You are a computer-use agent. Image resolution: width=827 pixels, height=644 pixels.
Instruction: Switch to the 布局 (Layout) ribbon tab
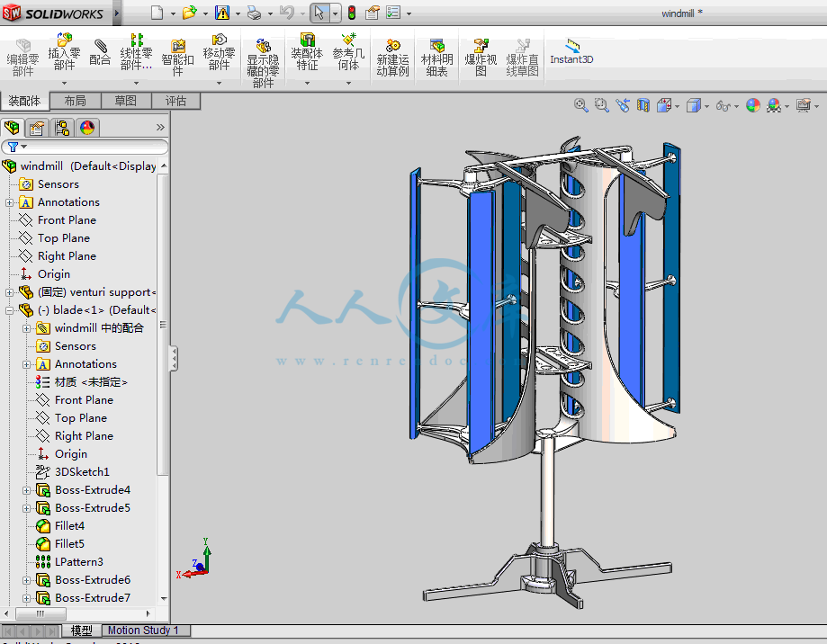tap(75, 101)
